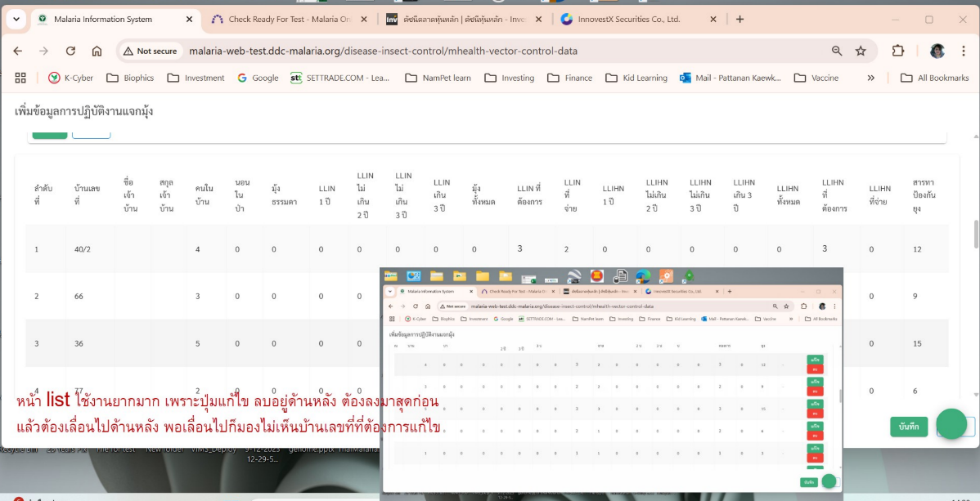Open the Chrome extensions puzzle icon
Viewport: 980px width, 501px height.
coord(898,51)
